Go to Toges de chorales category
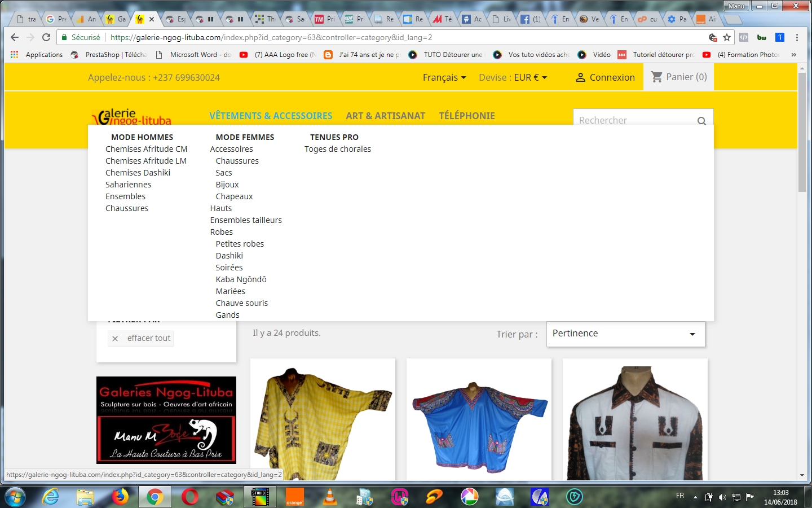The image size is (812, 508). click(338, 149)
